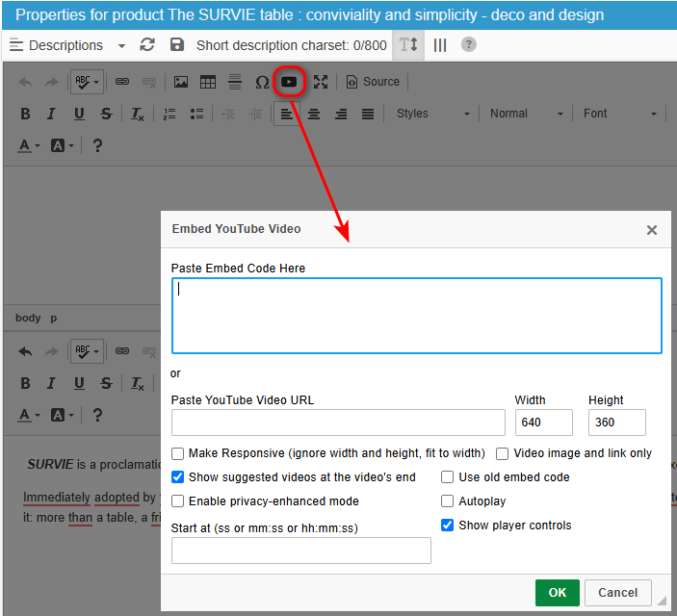Insert a numbered list in the upper editor
The height and width of the screenshot is (616, 677).
coord(169,114)
